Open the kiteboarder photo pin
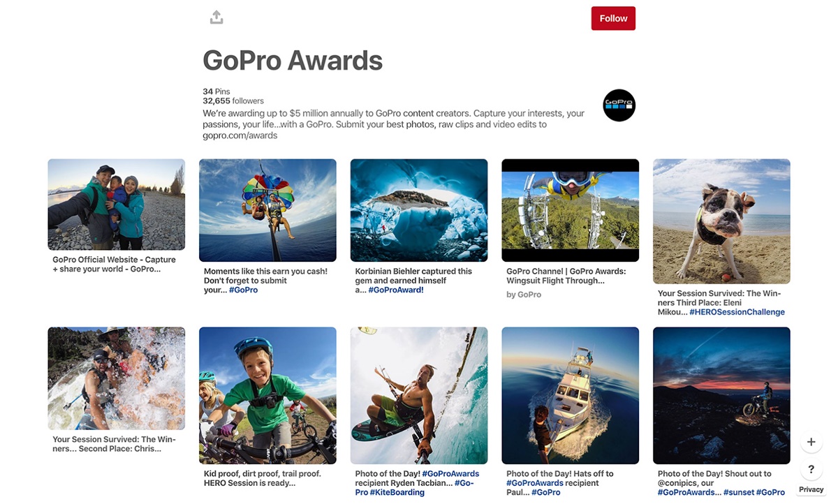 [x=419, y=395]
